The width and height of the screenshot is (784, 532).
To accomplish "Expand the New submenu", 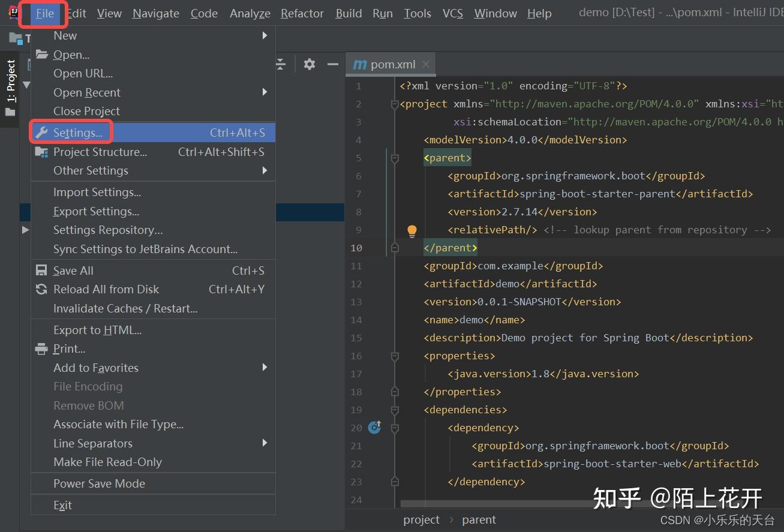I will tap(153, 35).
